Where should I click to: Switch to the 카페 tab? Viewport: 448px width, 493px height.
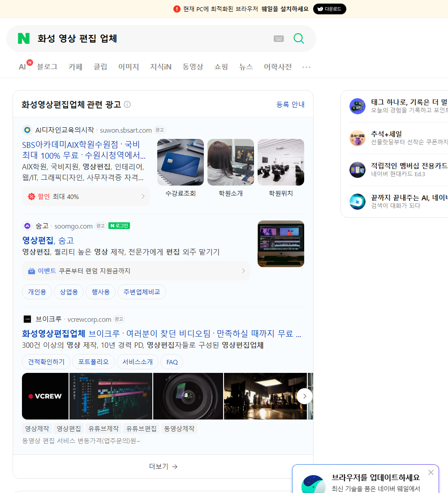pos(75,67)
